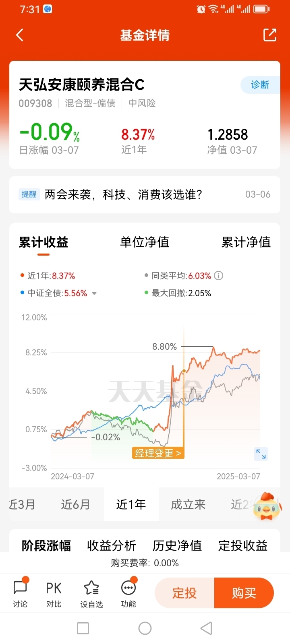This screenshot has height=644, width=290.
Task: Open the PK 对比 compare icon
Action: tap(54, 592)
